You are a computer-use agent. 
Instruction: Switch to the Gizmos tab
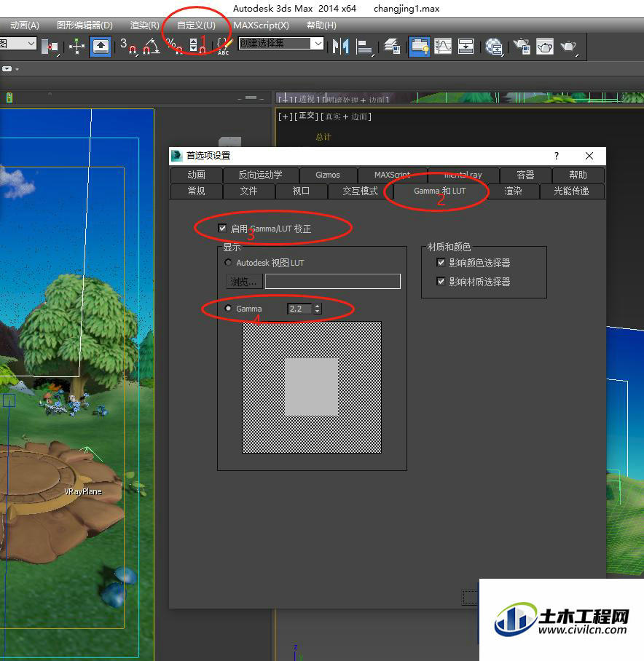[x=328, y=175]
